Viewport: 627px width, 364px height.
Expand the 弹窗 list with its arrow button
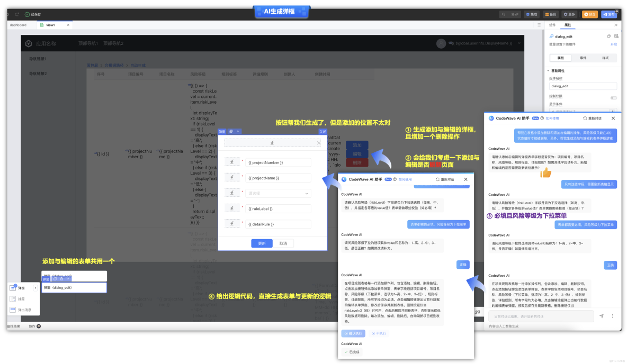35,287
